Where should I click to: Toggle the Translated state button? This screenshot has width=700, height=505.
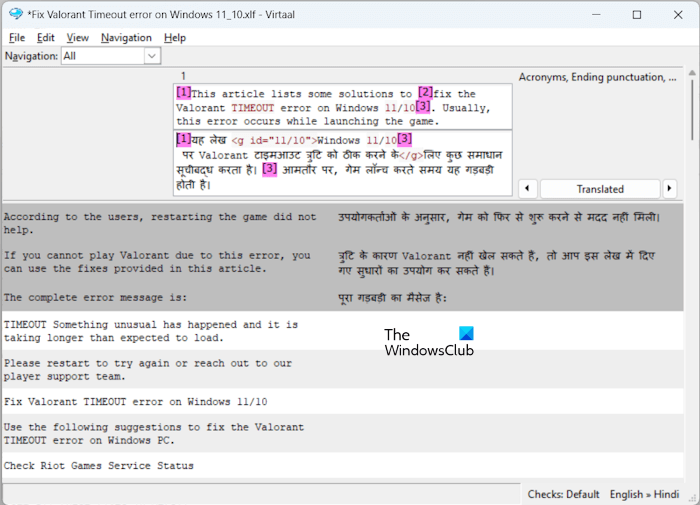pos(600,189)
